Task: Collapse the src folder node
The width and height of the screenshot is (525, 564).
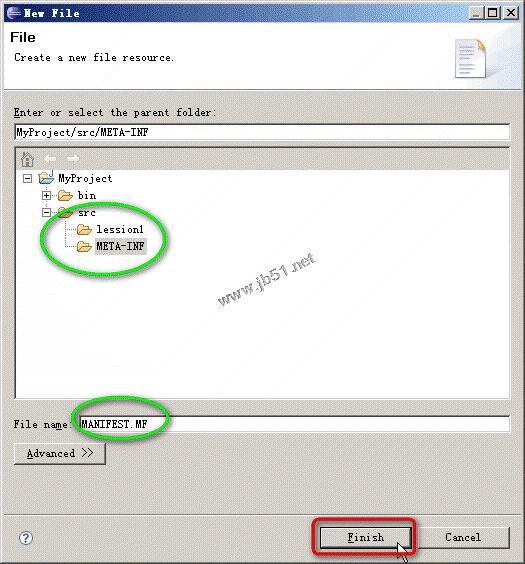Action: pos(46,213)
